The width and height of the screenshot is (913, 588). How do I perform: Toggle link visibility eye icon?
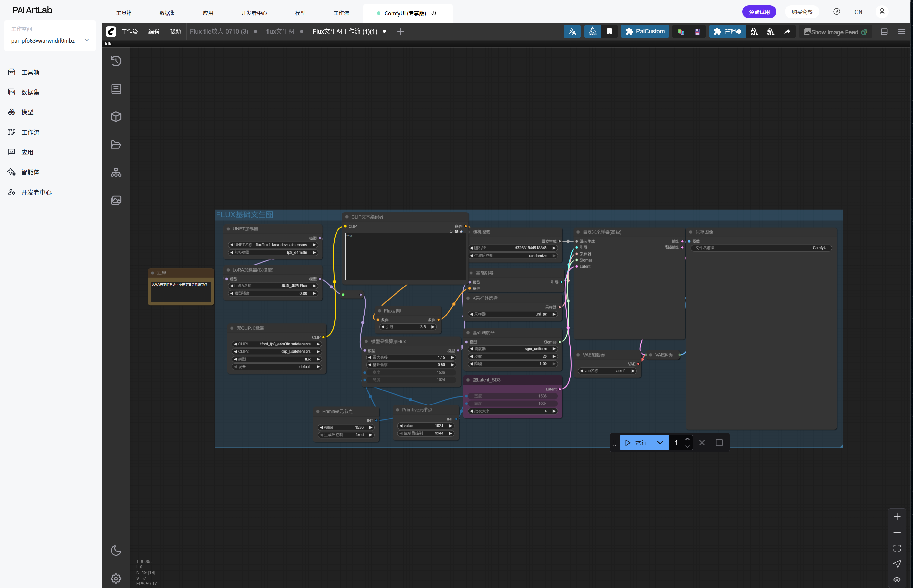(x=897, y=580)
